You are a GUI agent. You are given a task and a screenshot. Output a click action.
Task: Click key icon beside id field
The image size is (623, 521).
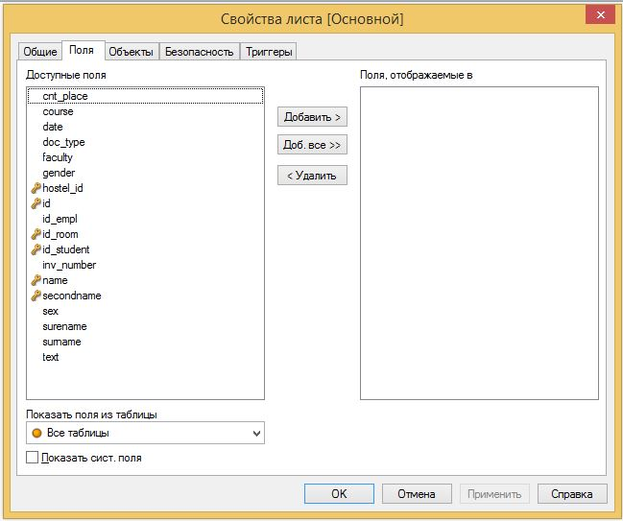click(x=36, y=203)
